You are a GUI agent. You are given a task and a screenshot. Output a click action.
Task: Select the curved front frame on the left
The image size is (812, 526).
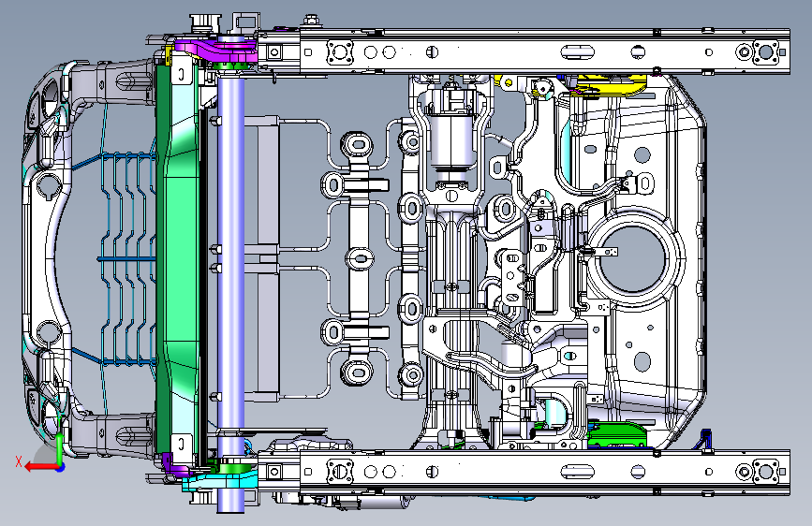(47, 259)
